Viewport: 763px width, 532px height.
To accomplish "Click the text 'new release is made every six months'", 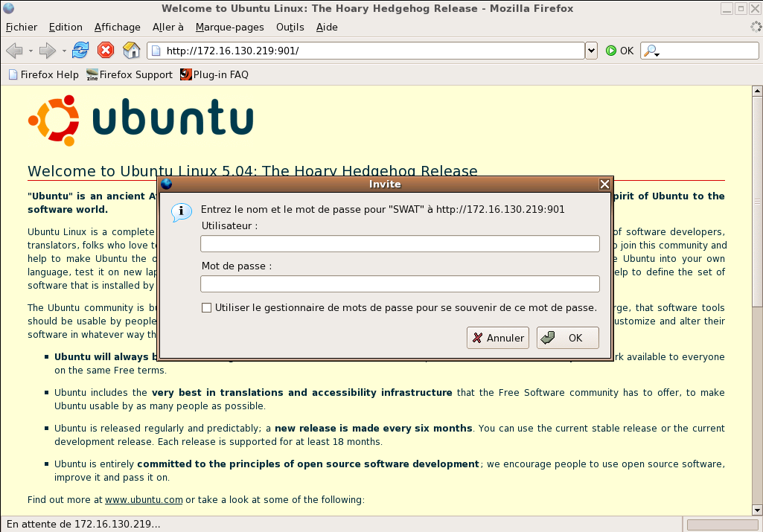I will pyautogui.click(x=373, y=429).
